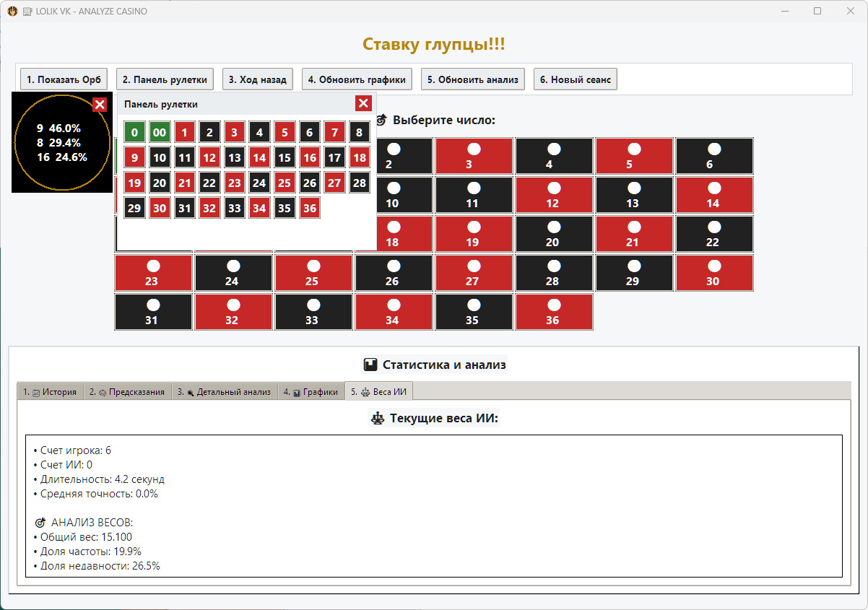Click the orb prediction line 9 46.0%

[x=58, y=128]
